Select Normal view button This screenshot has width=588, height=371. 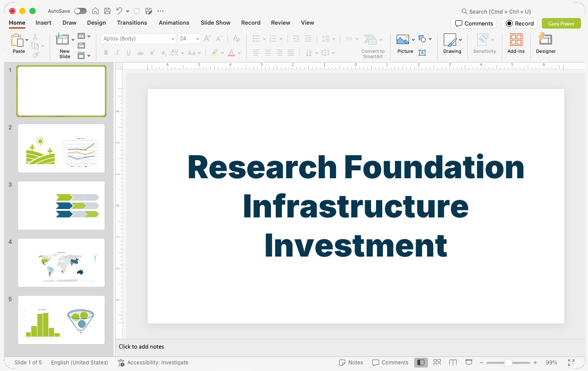pyautogui.click(x=421, y=363)
